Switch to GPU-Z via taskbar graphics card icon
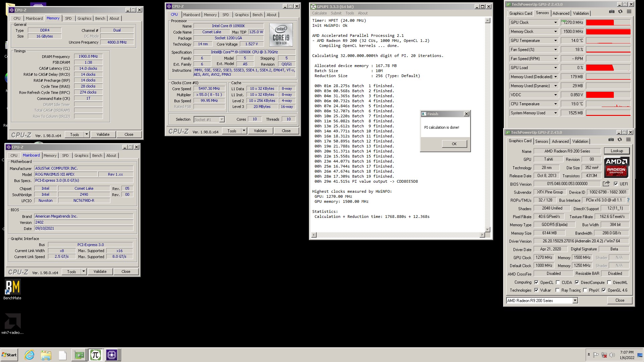644x362 pixels. 79,355
